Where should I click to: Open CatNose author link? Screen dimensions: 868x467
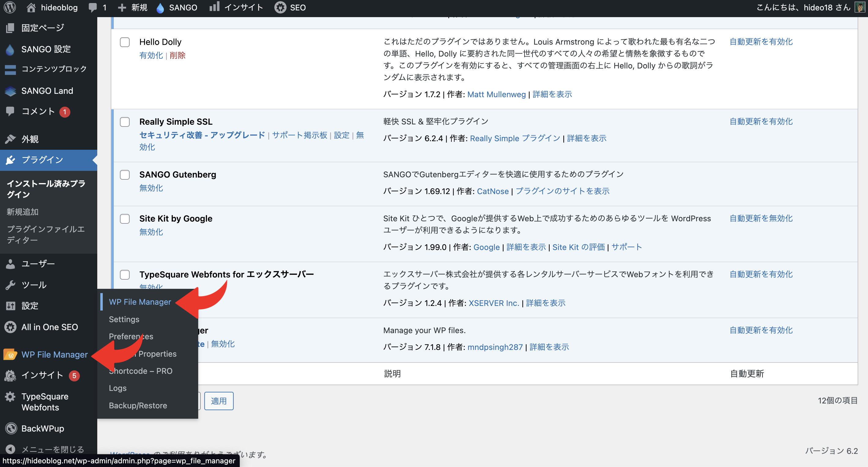click(x=493, y=191)
